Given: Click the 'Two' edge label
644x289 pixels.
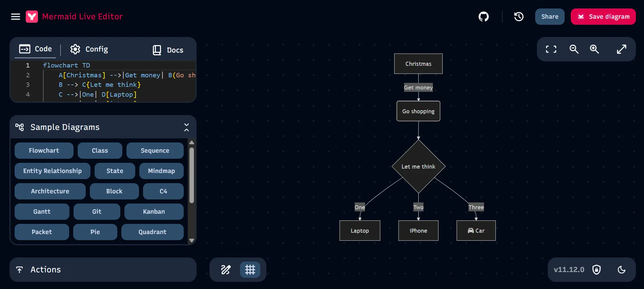Looking at the screenshot, I should (418, 207).
